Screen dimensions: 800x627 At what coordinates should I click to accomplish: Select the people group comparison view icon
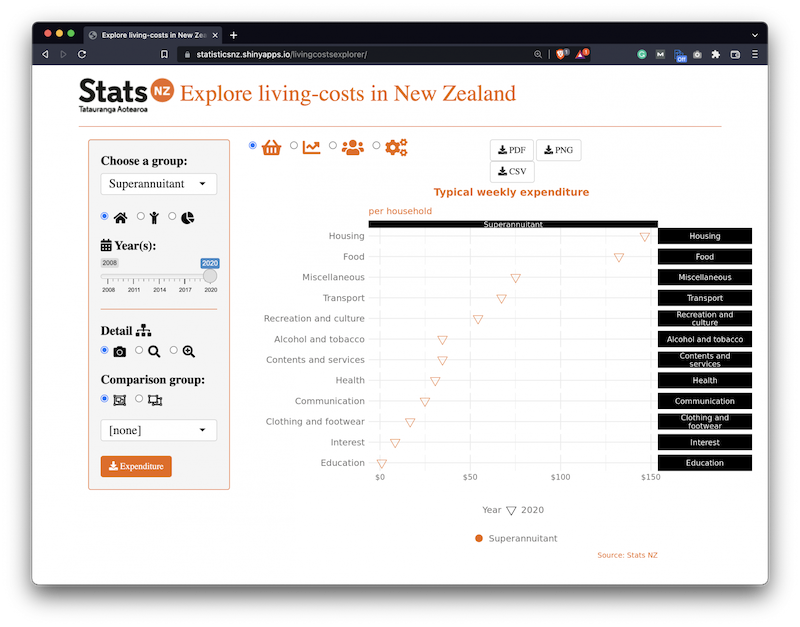[x=353, y=147]
